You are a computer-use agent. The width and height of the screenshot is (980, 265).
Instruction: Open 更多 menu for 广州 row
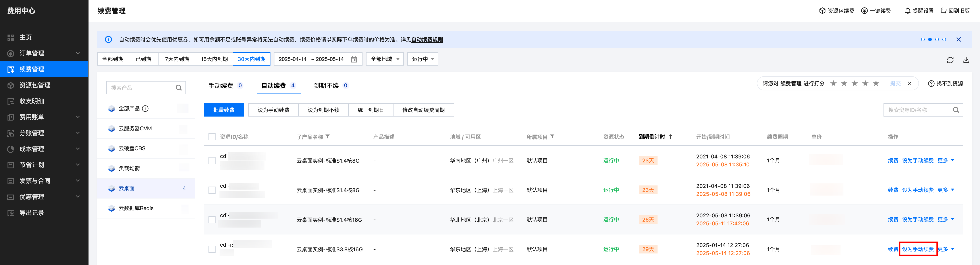tap(946, 161)
